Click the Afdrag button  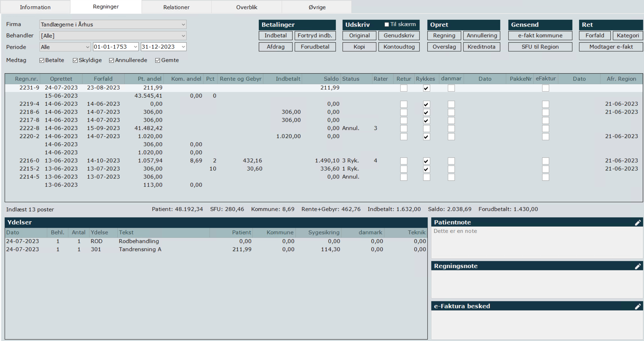pos(276,47)
